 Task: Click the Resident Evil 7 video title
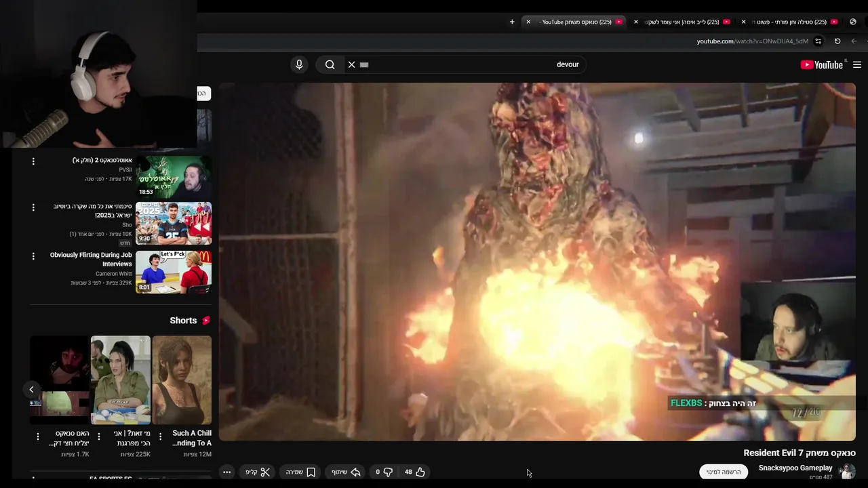point(800,453)
